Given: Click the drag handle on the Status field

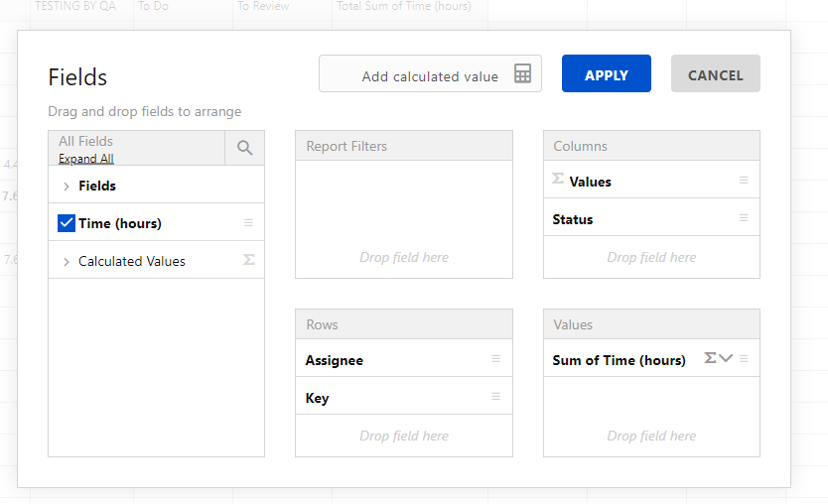Looking at the screenshot, I should click(x=744, y=218).
